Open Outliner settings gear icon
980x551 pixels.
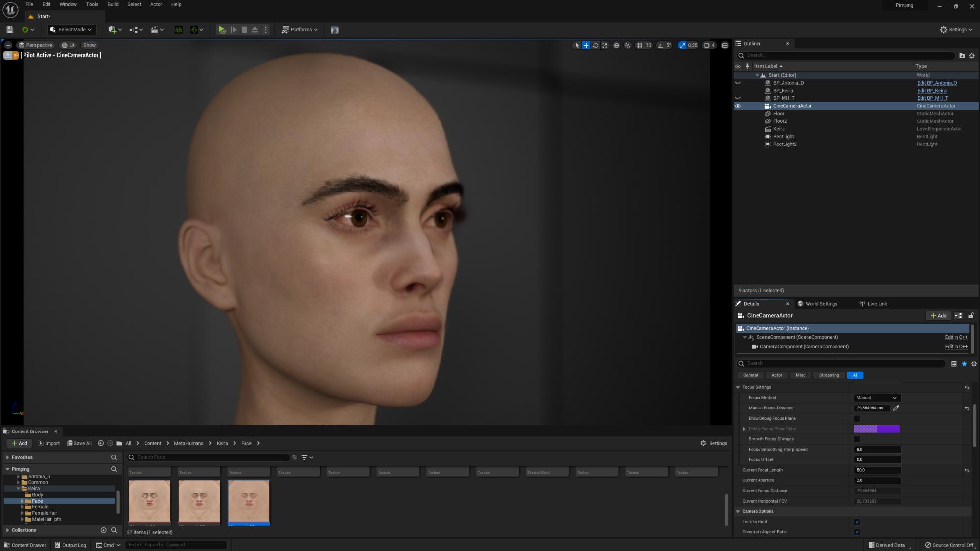[x=972, y=56]
